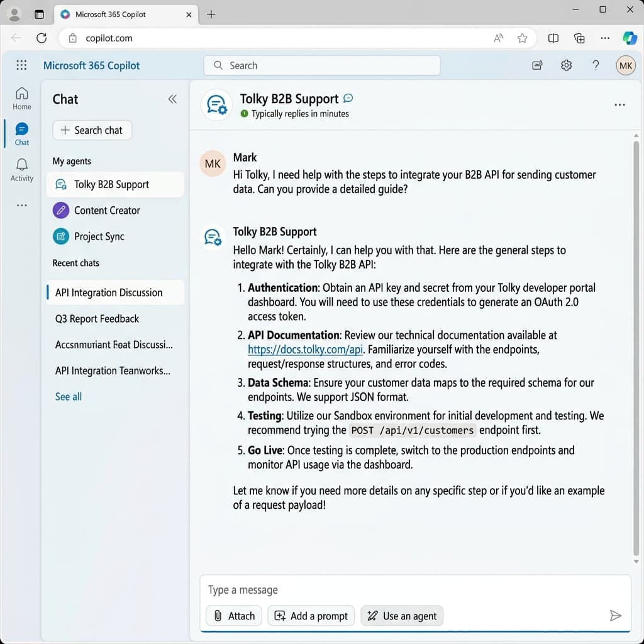
Task: Click the Type a message field
Action: click(415, 590)
